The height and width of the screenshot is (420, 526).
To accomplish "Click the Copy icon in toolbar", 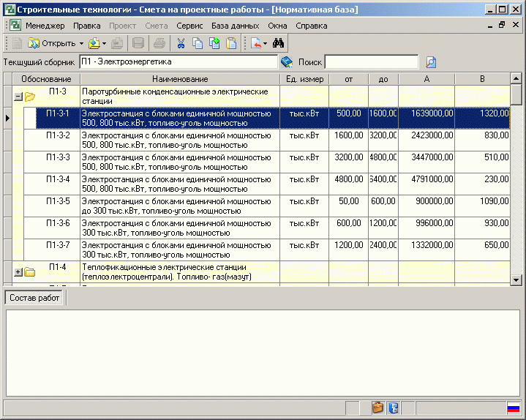I will 198,43.
